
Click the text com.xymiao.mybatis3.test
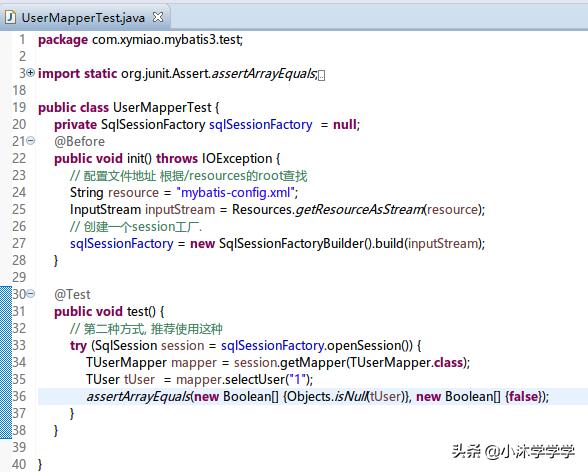pyautogui.click(x=166, y=40)
